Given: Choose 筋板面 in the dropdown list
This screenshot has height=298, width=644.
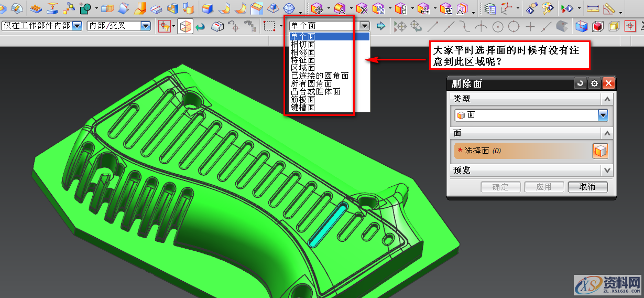Looking at the screenshot, I should [303, 100].
